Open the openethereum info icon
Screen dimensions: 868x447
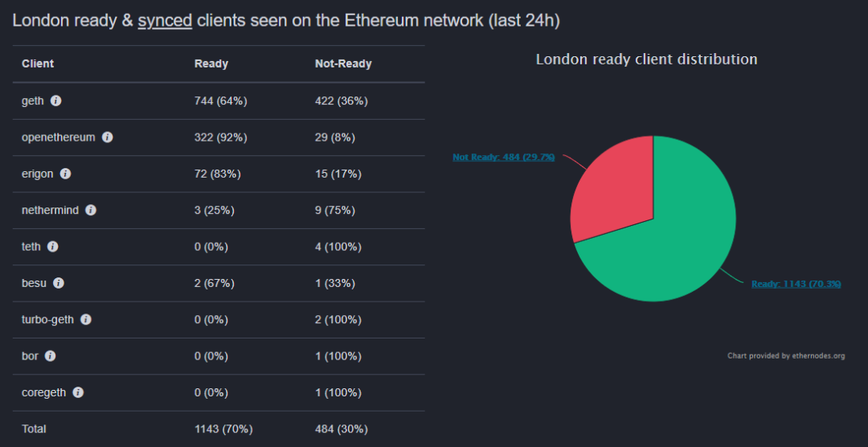pyautogui.click(x=107, y=137)
